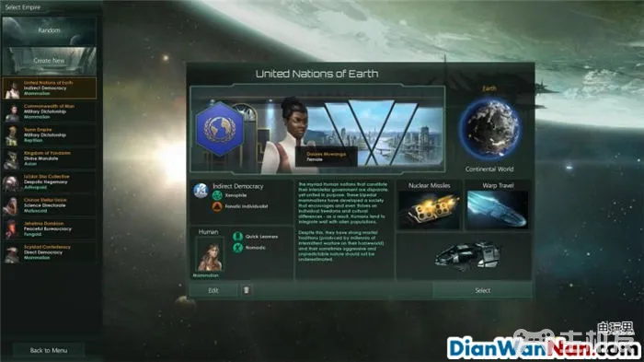
Task: Click the Kingdom of Yondarim avian portrait
Action: 12,159
